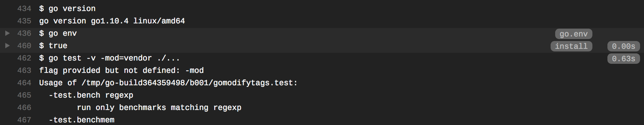Click the 'Usage of /tmp/go-build' log line
The height and width of the screenshot is (125, 644).
pyautogui.click(x=168, y=83)
